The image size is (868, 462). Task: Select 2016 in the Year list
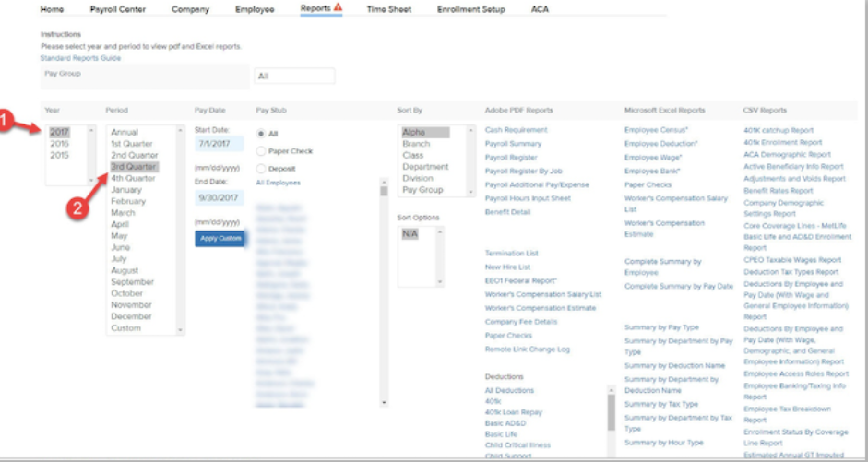(x=60, y=144)
